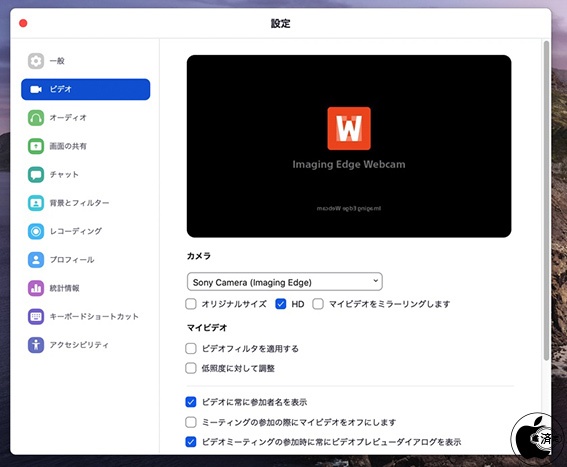
Task: Click the settings pane vertical scrollbar
Action: [546, 200]
